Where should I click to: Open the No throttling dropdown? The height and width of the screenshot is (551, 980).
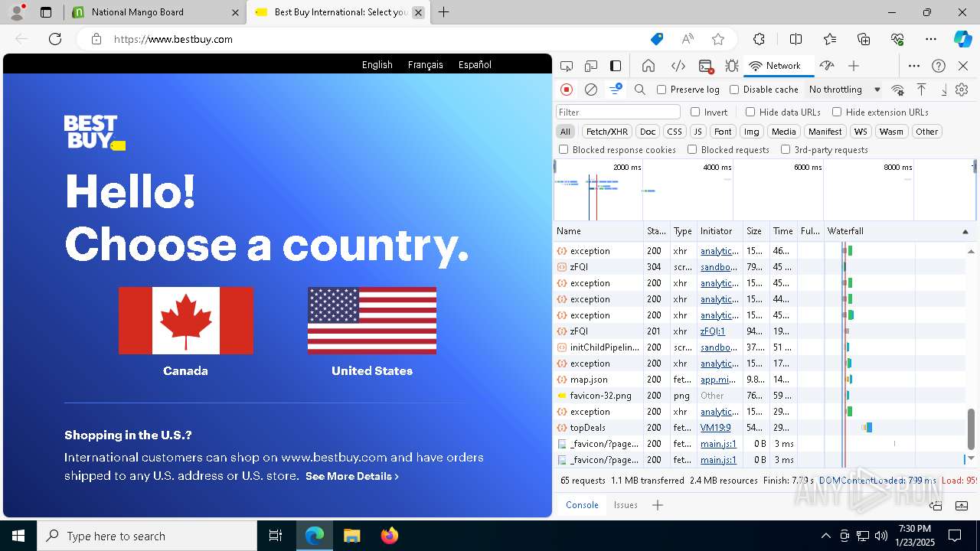click(844, 90)
